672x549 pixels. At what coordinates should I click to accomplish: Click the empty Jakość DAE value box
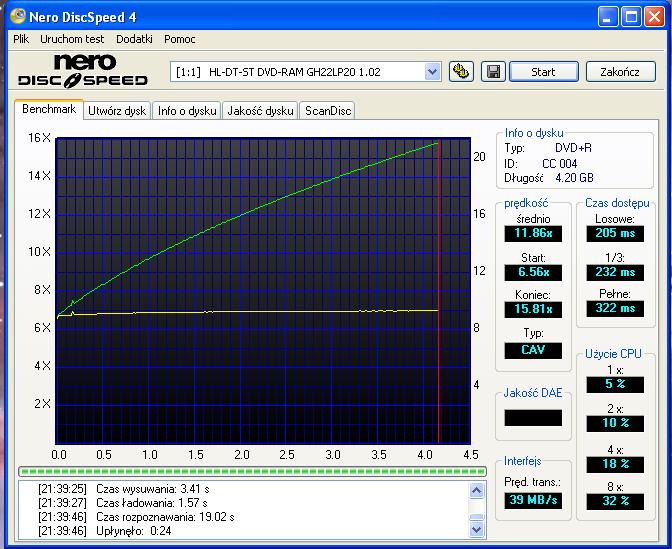(533, 418)
